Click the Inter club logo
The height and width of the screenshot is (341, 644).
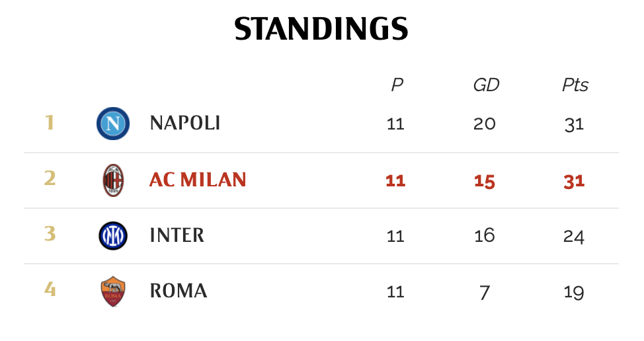112,236
